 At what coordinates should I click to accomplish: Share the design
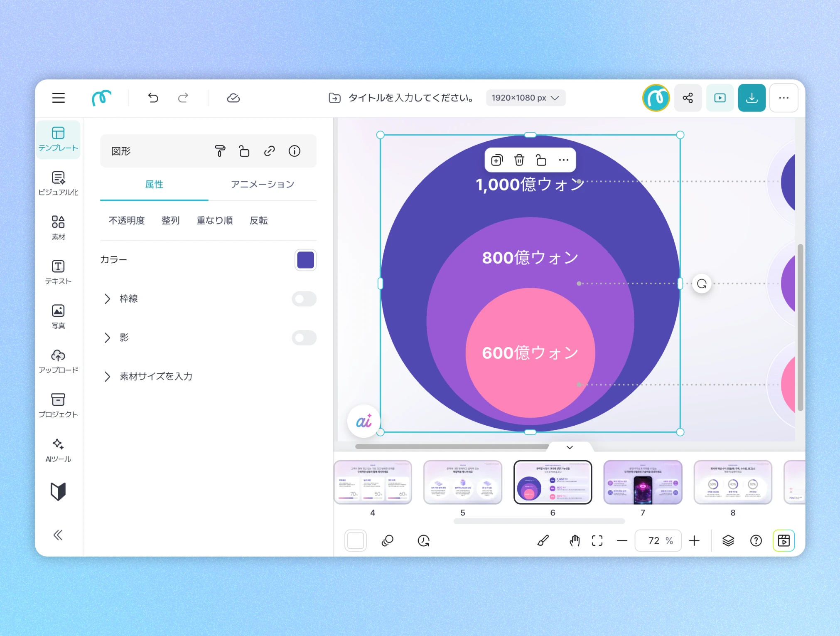coord(688,98)
